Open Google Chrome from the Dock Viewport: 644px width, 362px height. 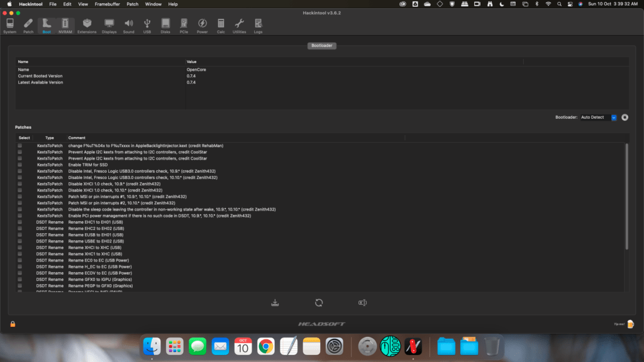point(266,346)
